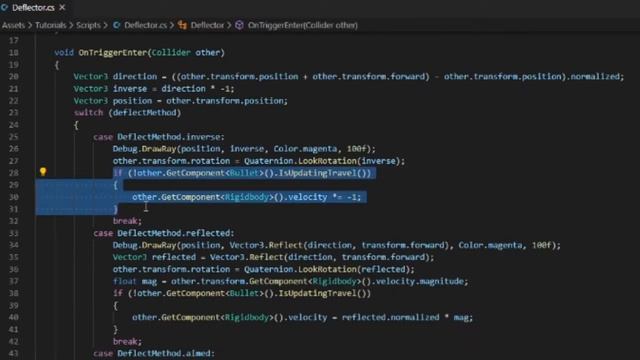Screen dimensions: 640x360
Task: Click 'position' variable declaration on line 22
Action: tap(132, 101)
